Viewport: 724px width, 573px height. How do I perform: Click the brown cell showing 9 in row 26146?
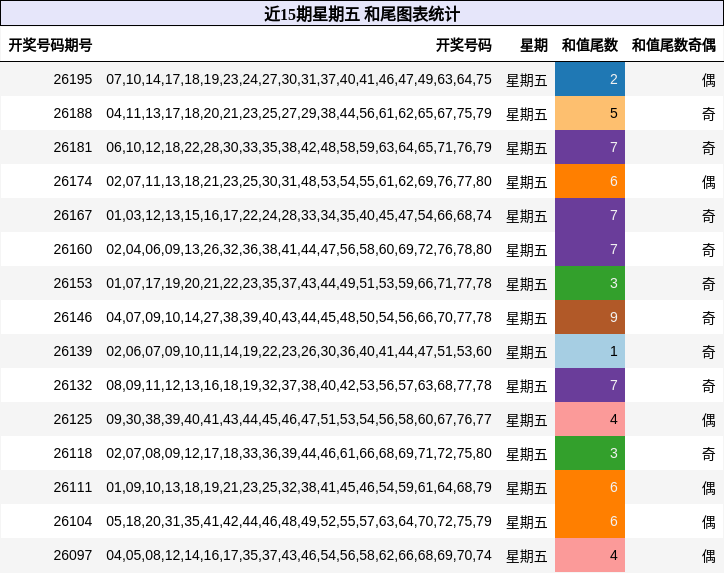(590, 318)
